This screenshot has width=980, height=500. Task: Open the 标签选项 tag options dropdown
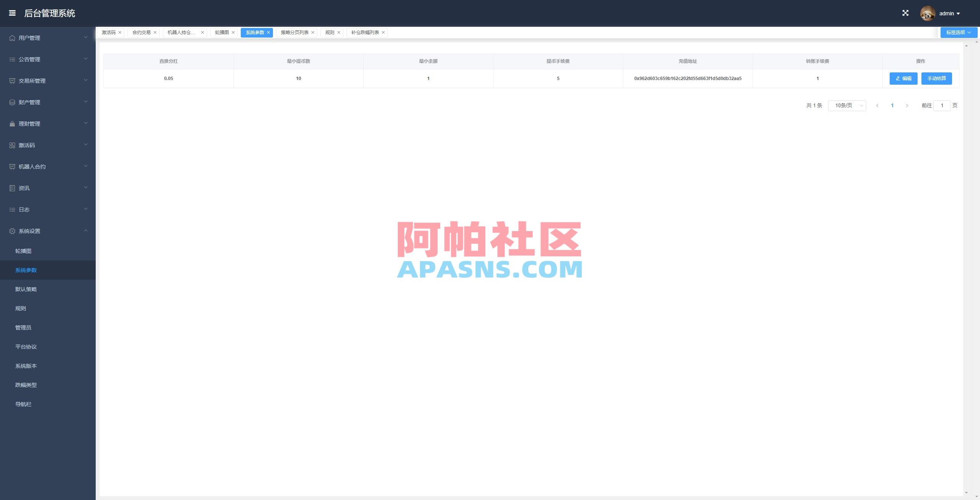tap(959, 32)
